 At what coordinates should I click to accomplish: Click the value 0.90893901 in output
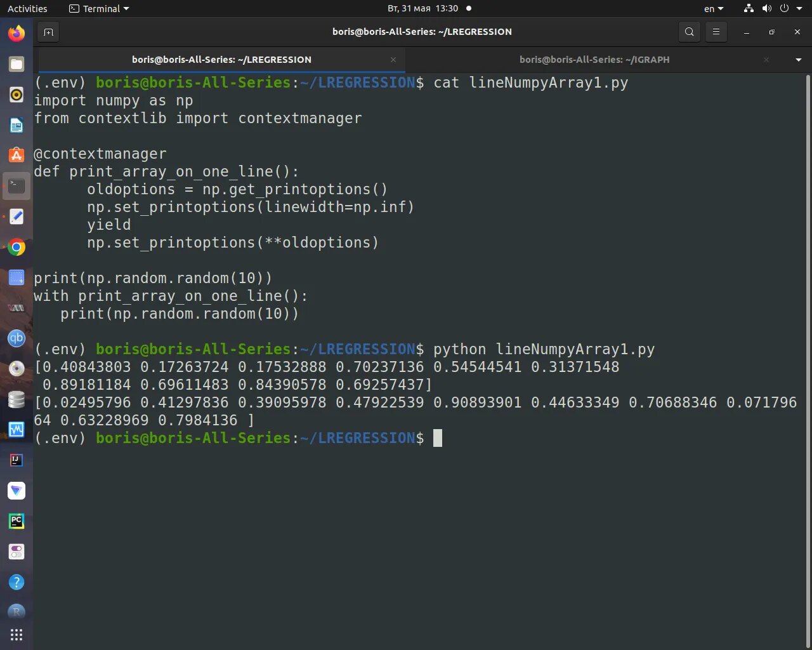(478, 402)
